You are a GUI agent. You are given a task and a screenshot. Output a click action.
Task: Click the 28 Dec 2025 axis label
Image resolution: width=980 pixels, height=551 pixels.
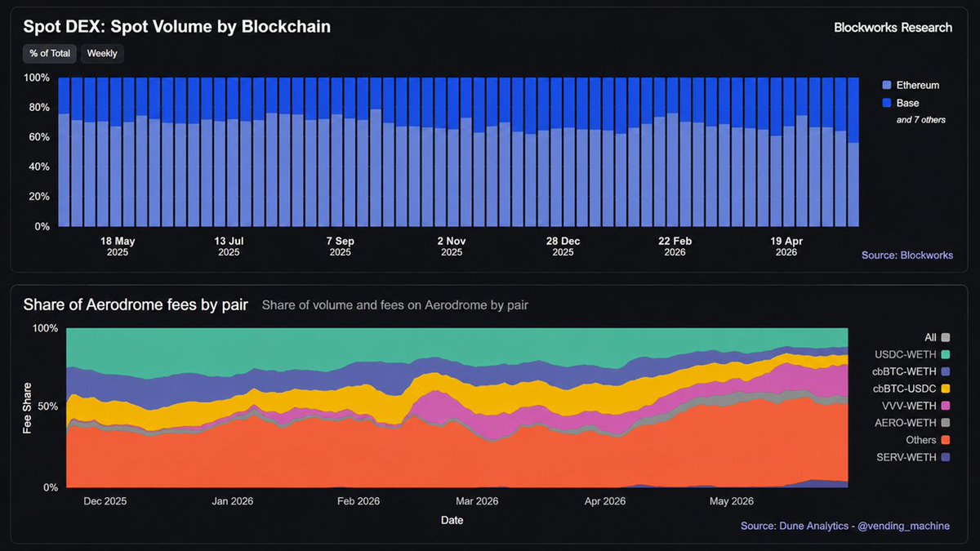pos(563,247)
